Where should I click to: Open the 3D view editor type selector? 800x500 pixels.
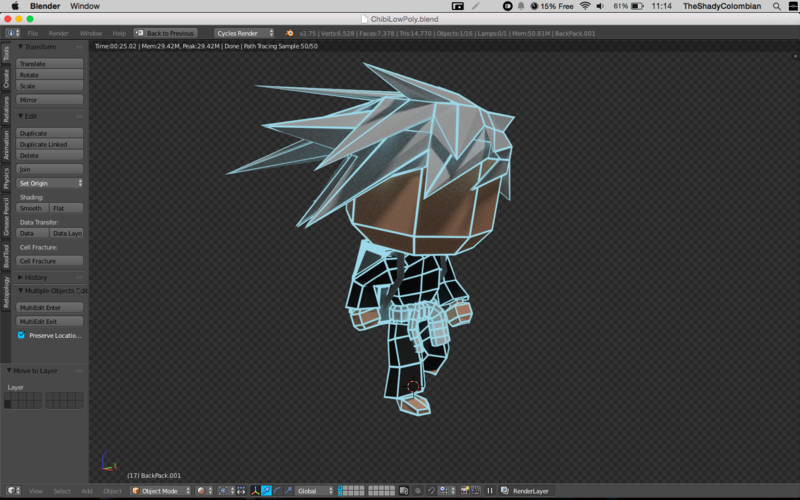tap(14, 491)
